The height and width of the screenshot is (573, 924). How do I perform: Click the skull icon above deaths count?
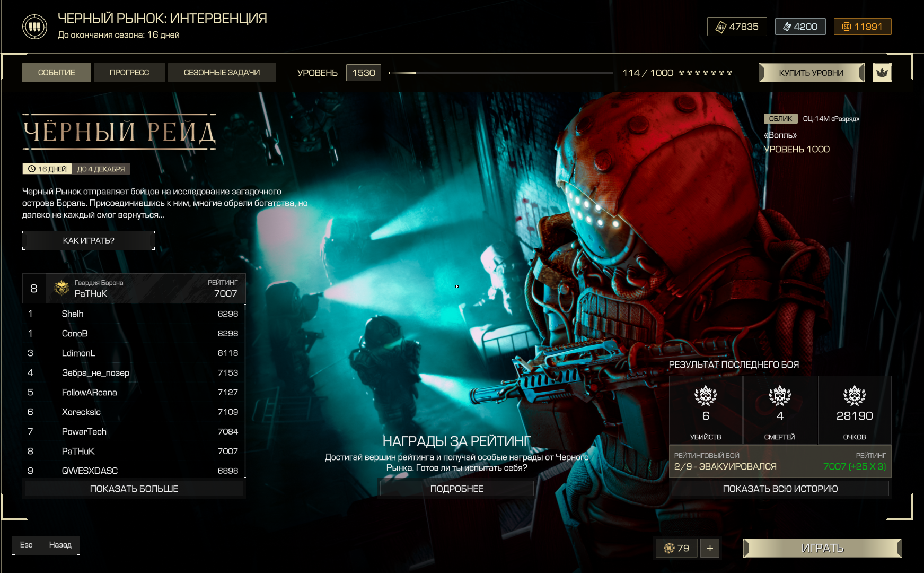tap(780, 395)
